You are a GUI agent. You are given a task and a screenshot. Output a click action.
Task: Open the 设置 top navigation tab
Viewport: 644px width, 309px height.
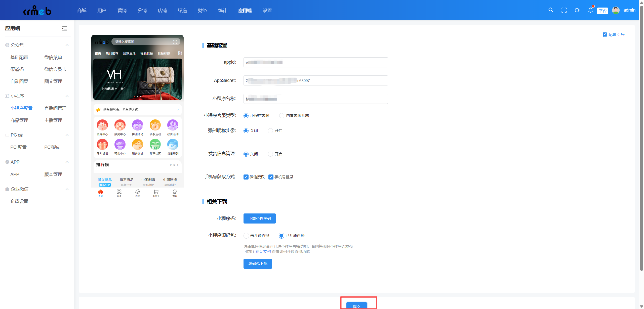click(x=267, y=11)
